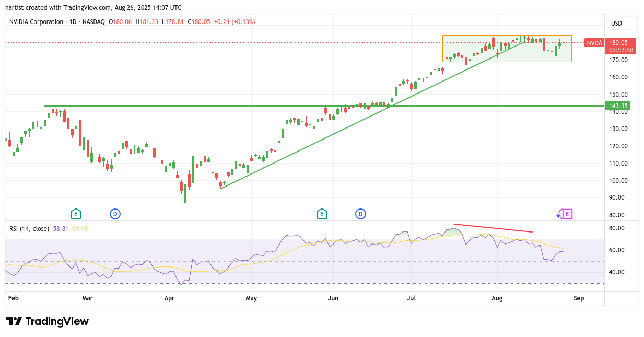This screenshot has height=337, width=644.
Task: Click the Mar label on time axis
Action: pos(87,299)
